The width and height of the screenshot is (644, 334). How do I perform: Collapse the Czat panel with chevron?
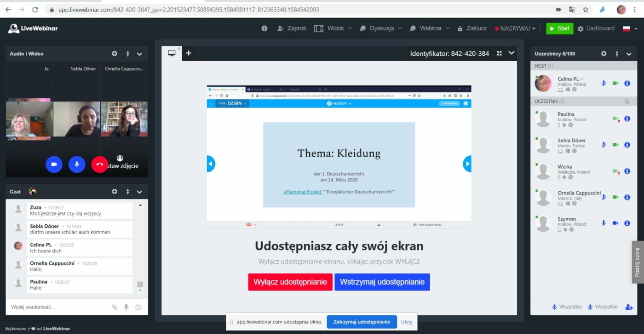139,192
